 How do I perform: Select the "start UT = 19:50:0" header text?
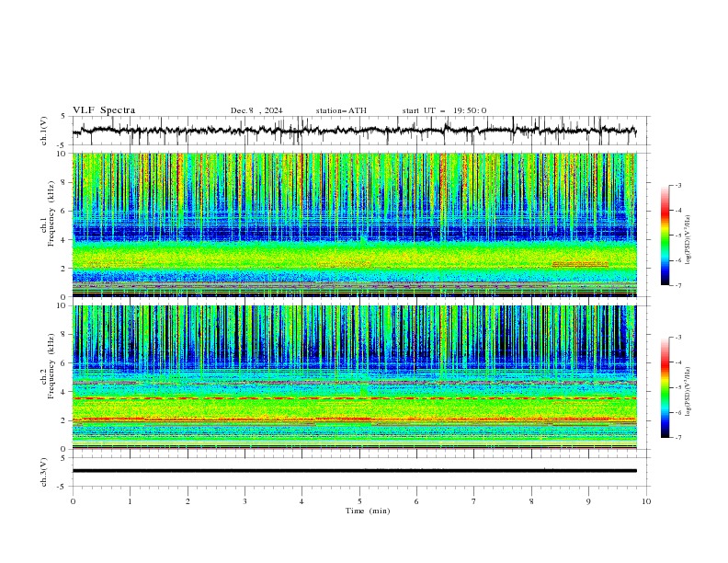click(444, 110)
